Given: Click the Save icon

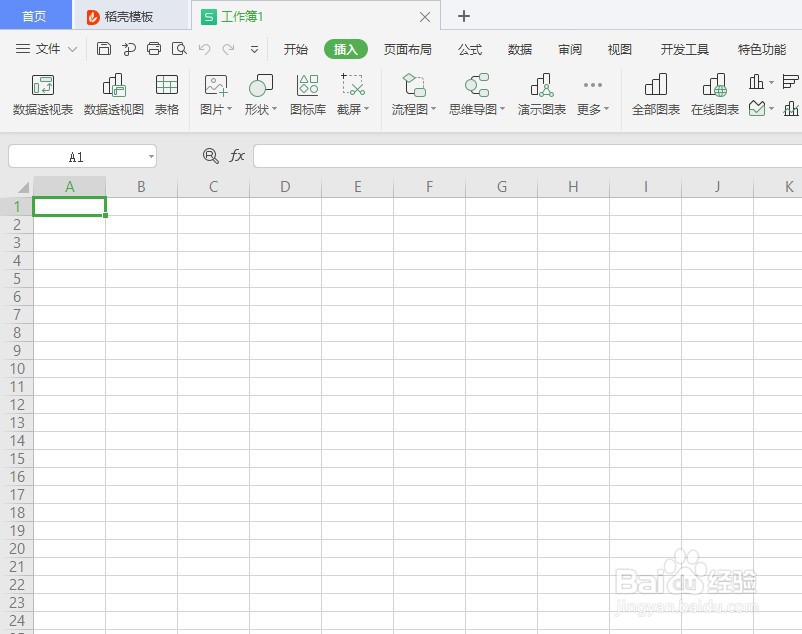Looking at the screenshot, I should 104,48.
